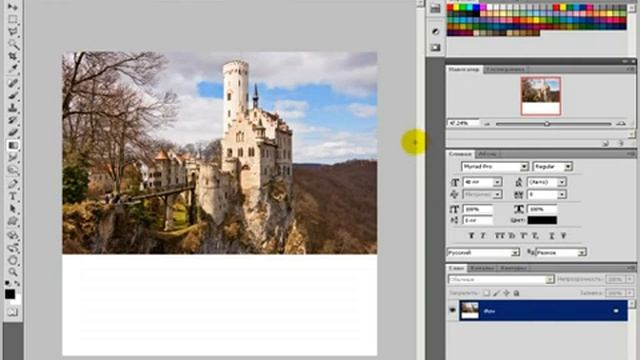Viewport: 640px width, 360px height.
Task: Click Navigator zoom-out small mountains icon
Action: [x=487, y=124]
